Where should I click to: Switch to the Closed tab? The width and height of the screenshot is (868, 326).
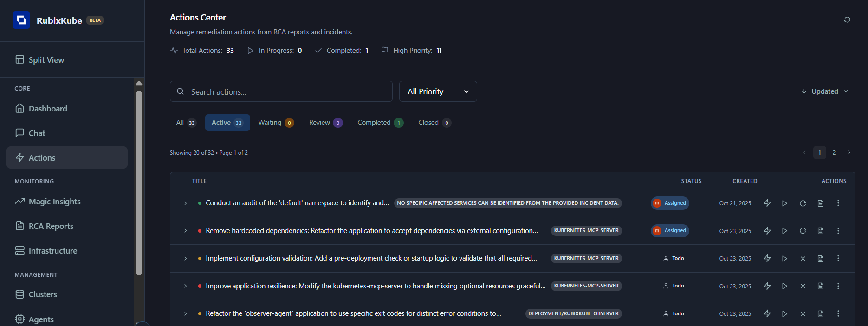(x=434, y=123)
